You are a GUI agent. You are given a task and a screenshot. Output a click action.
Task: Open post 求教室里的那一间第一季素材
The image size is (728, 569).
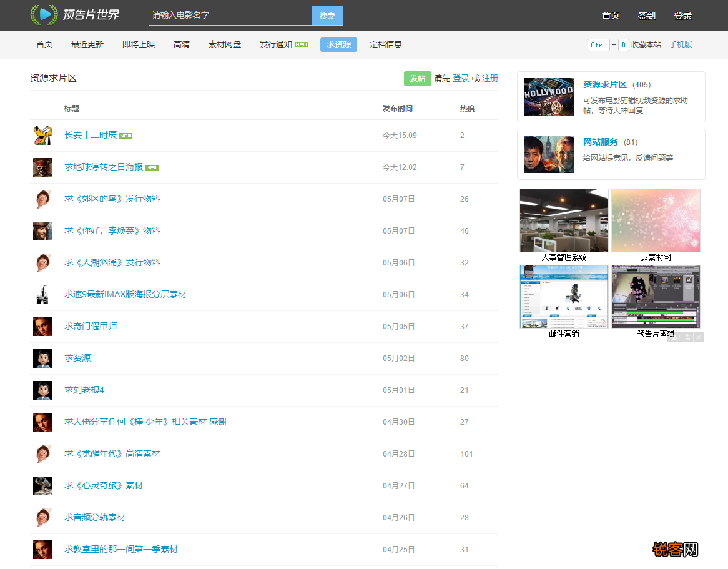121,550
